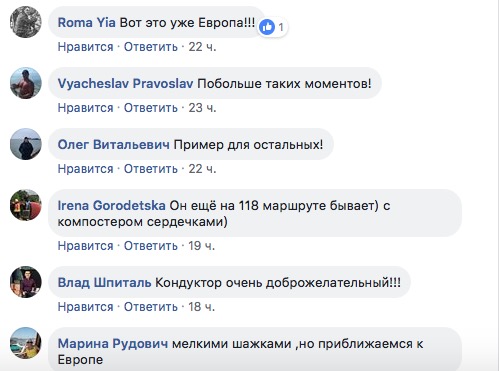Image resolution: width=499 pixels, height=371 pixels.
Task: Click Нравится under Roma Yia's comment
Action: (x=85, y=47)
